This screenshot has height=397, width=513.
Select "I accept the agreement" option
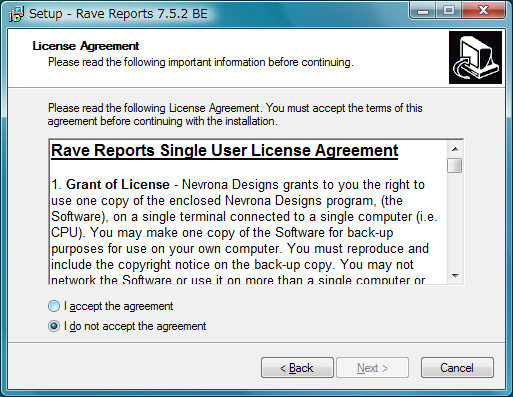110,306
